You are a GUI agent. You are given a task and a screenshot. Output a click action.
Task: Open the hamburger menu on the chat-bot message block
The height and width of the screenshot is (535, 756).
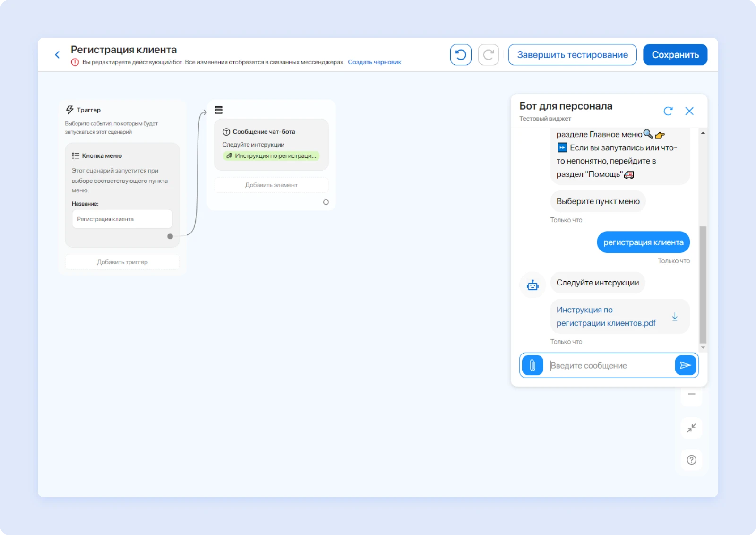[x=219, y=109]
